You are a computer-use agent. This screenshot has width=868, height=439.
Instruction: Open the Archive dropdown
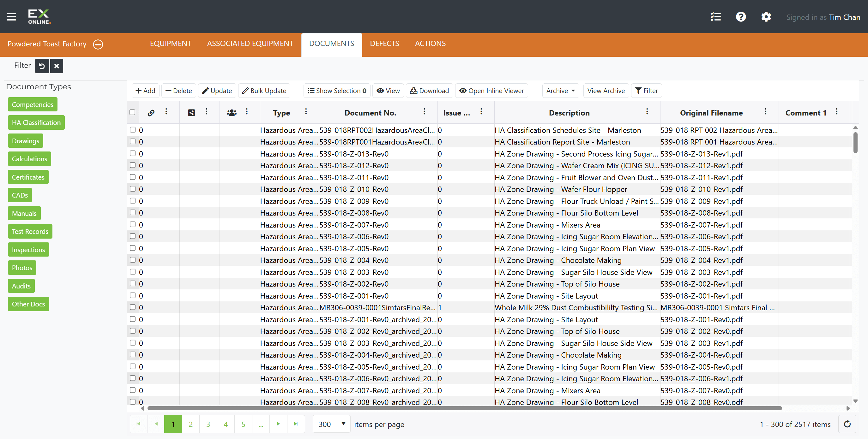pos(560,91)
